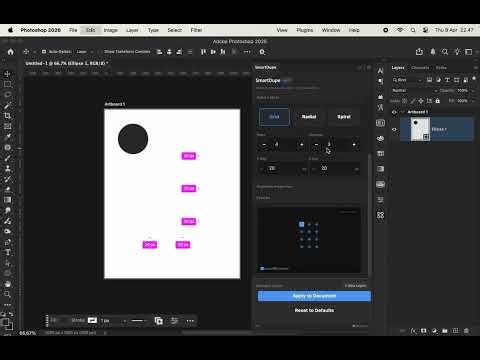Toggle the Auto-Select checkbox
This screenshot has width=480, height=360.
[44, 52]
